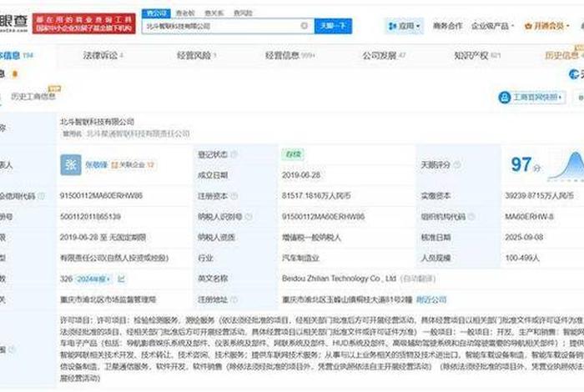Click the help icon next to 登记状态
The width and height of the screenshot is (584, 392).
click(234, 154)
